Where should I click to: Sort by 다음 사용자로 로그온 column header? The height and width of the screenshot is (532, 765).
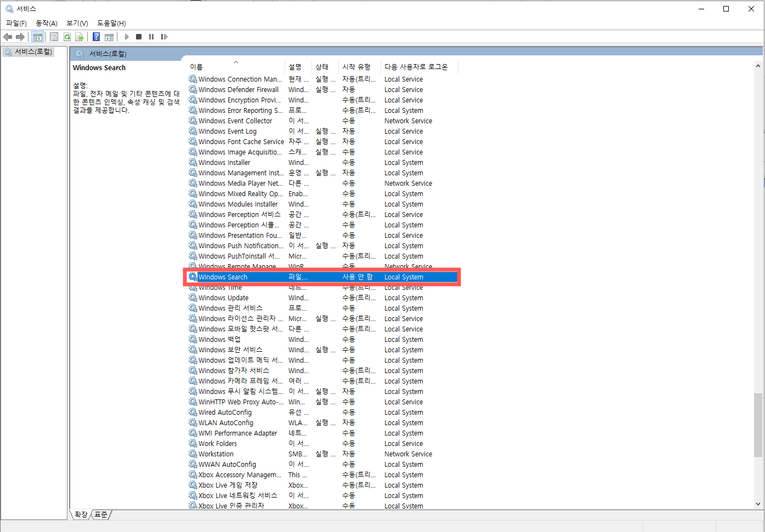419,67
